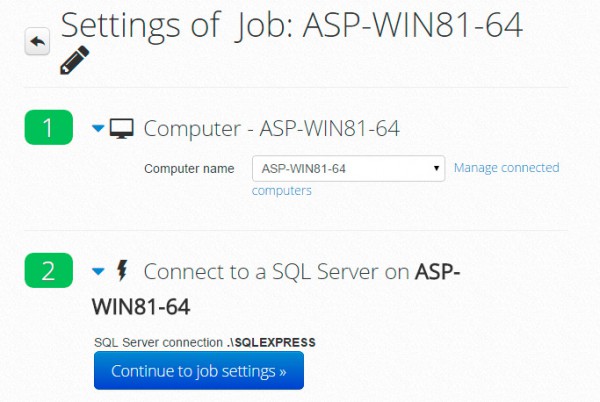Open Manage connected computers link

click(506, 168)
